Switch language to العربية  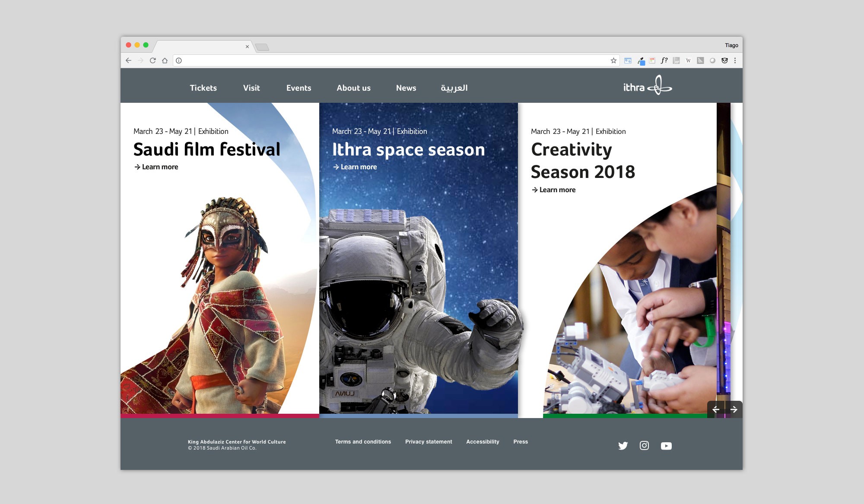(x=454, y=88)
